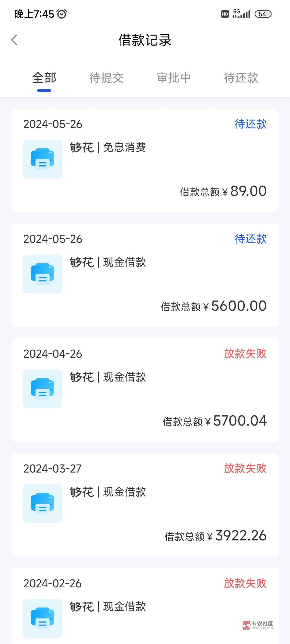Tap the back arrow icon

tap(14, 40)
